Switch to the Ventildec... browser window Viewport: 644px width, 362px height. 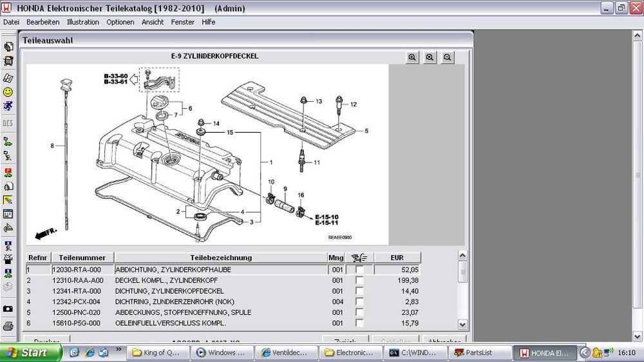(x=287, y=352)
